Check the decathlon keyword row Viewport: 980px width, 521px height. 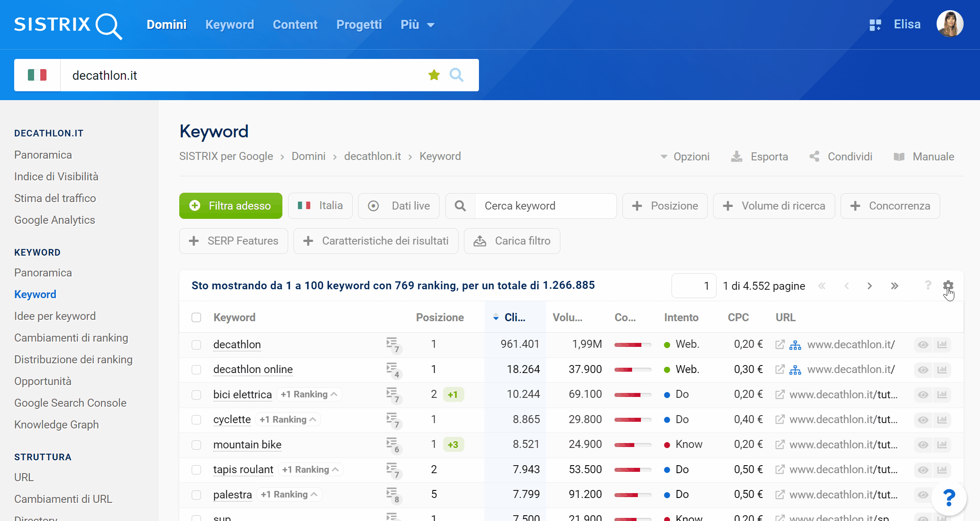(196, 345)
